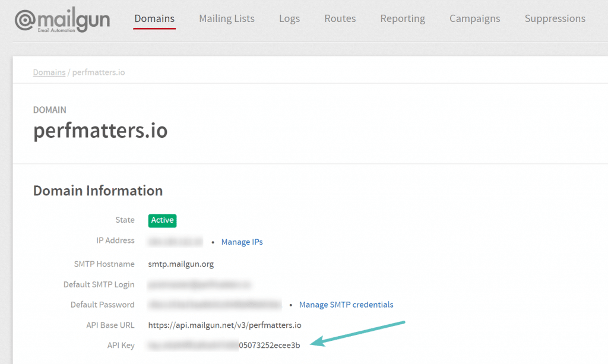608x364 pixels.
Task: Open the Manage IPs link
Action: pyautogui.click(x=242, y=242)
